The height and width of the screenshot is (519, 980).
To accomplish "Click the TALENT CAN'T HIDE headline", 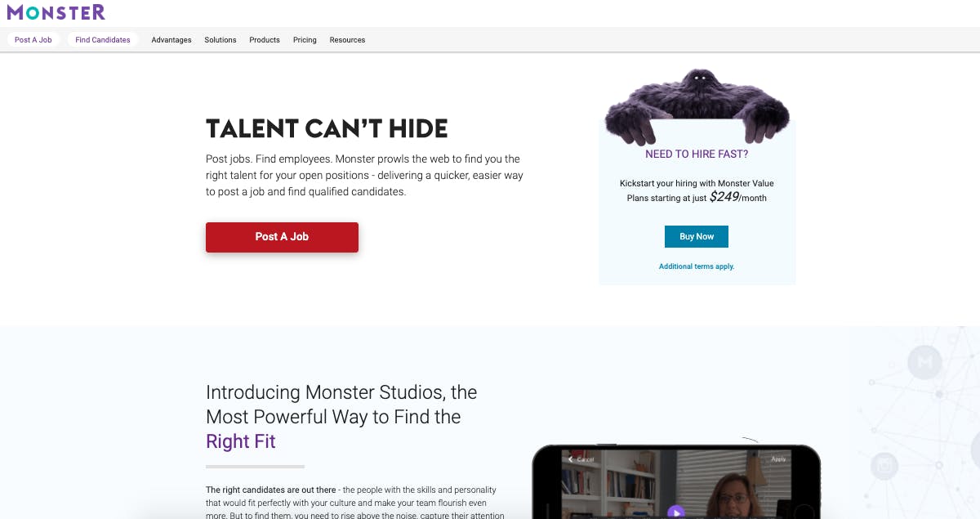I will click(x=327, y=129).
